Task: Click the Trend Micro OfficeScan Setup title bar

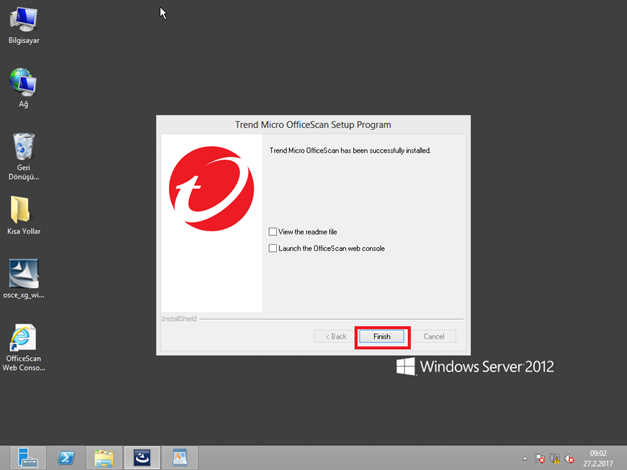Action: pos(313,124)
